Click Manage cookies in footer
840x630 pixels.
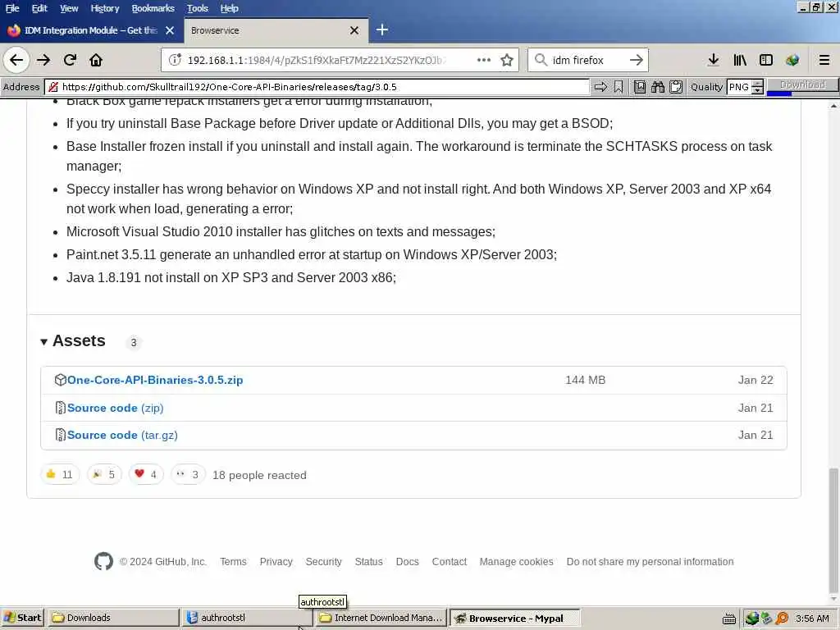tap(517, 561)
